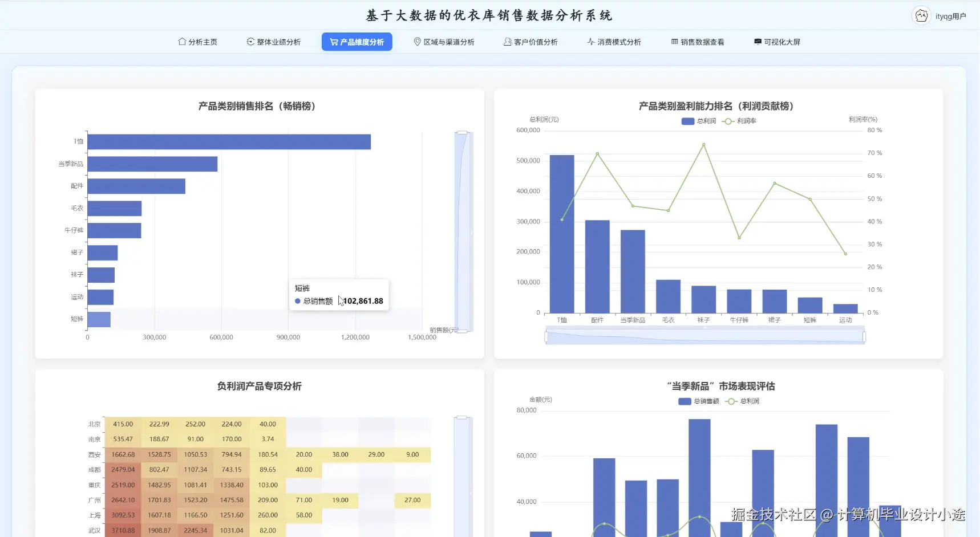Click the icon beside 整体业绩分析

coord(250,42)
